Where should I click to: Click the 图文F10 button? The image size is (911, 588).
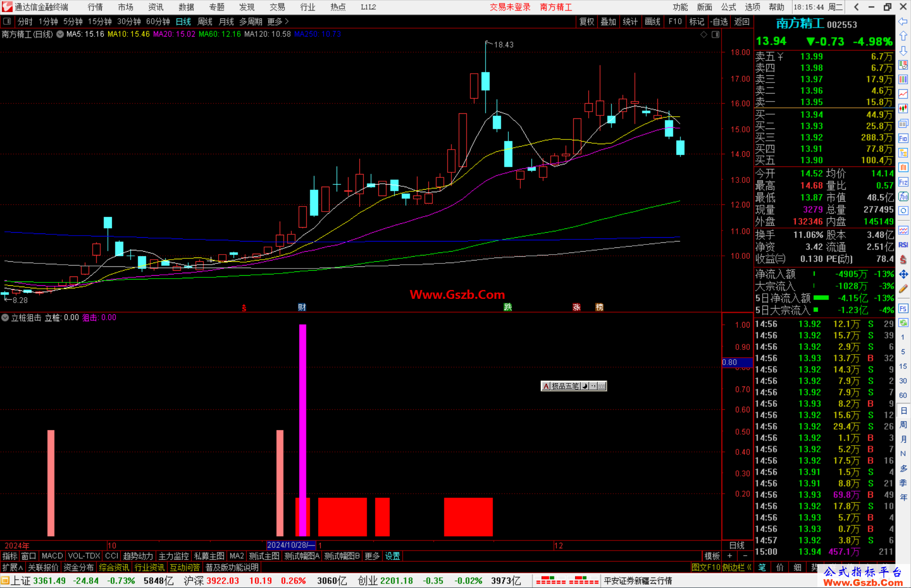tap(706, 567)
